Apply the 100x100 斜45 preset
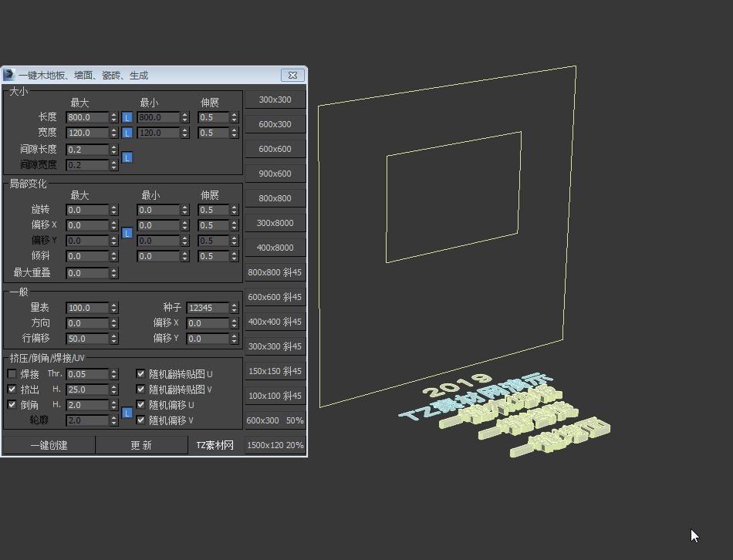 pyautogui.click(x=275, y=396)
